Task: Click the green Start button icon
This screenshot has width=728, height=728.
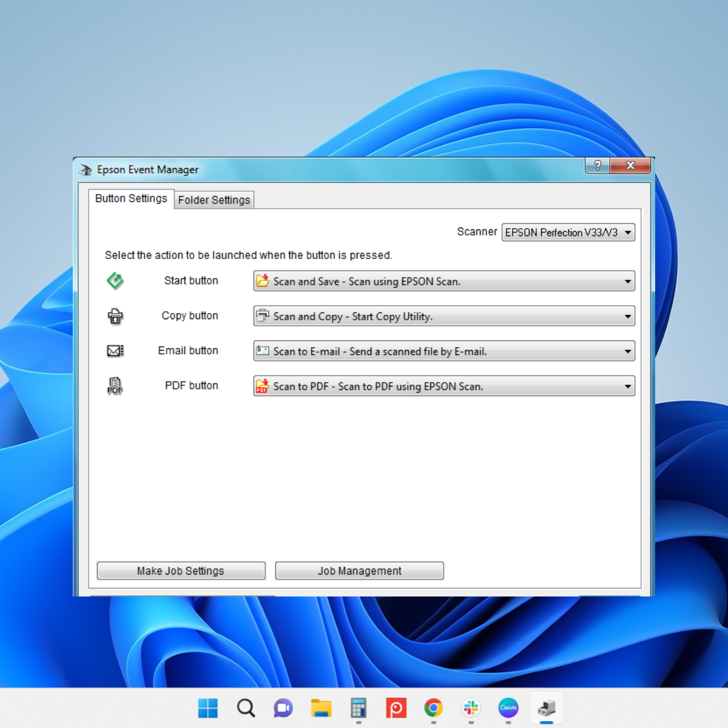Action: tap(115, 281)
